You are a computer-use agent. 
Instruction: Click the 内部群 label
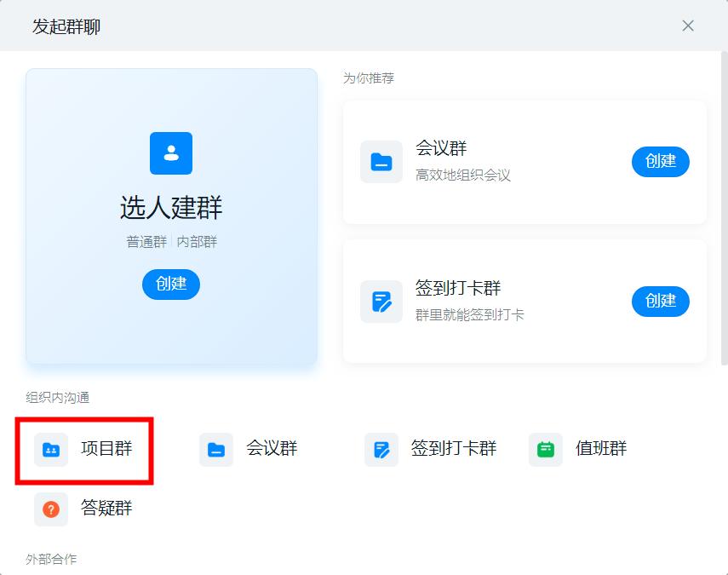(x=198, y=241)
